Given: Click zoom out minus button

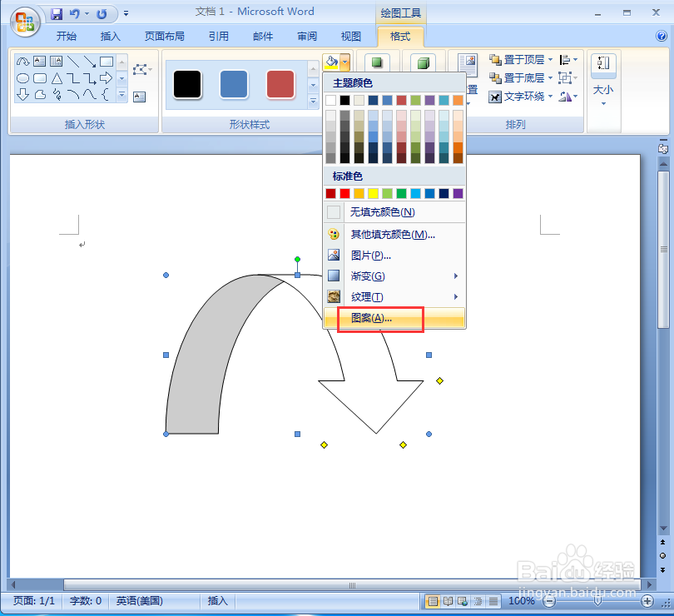Looking at the screenshot, I should pyautogui.click(x=549, y=601).
